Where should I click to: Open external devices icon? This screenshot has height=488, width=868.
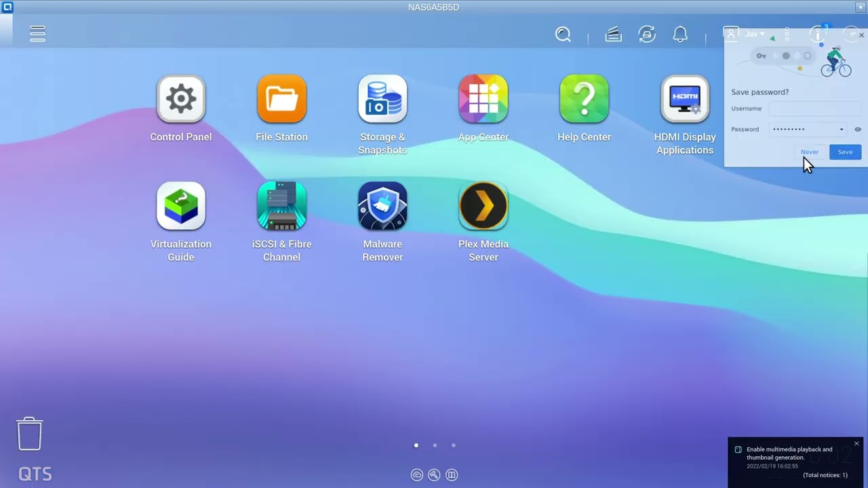(x=647, y=35)
